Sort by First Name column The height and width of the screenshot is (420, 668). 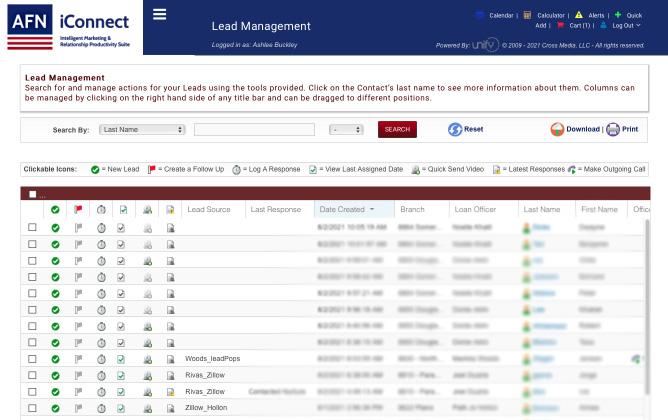tap(599, 210)
